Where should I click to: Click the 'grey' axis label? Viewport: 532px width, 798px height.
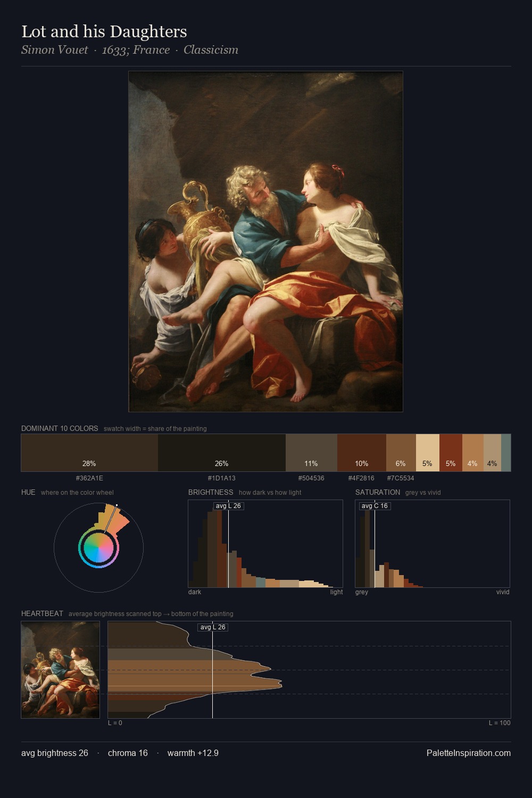(362, 592)
